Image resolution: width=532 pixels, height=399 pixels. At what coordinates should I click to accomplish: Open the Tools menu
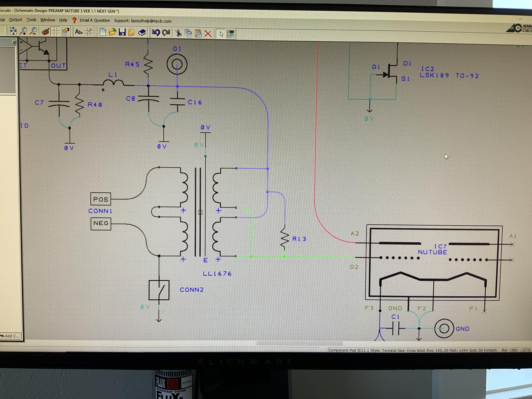pos(31,20)
